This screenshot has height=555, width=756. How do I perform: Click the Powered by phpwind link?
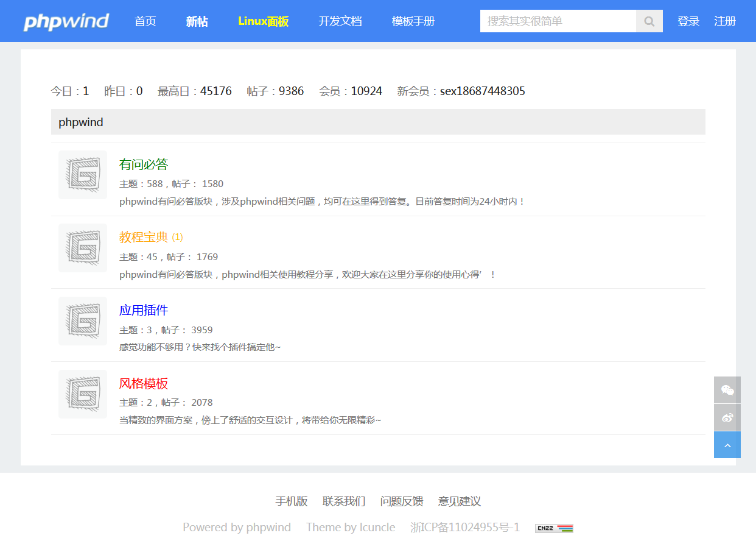tap(237, 528)
